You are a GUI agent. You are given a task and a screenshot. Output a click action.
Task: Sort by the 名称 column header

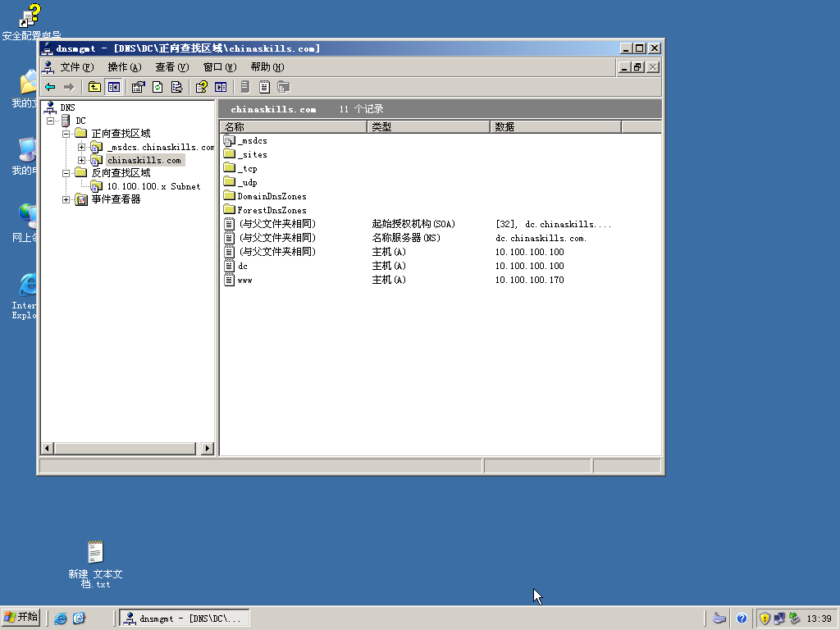coord(293,127)
